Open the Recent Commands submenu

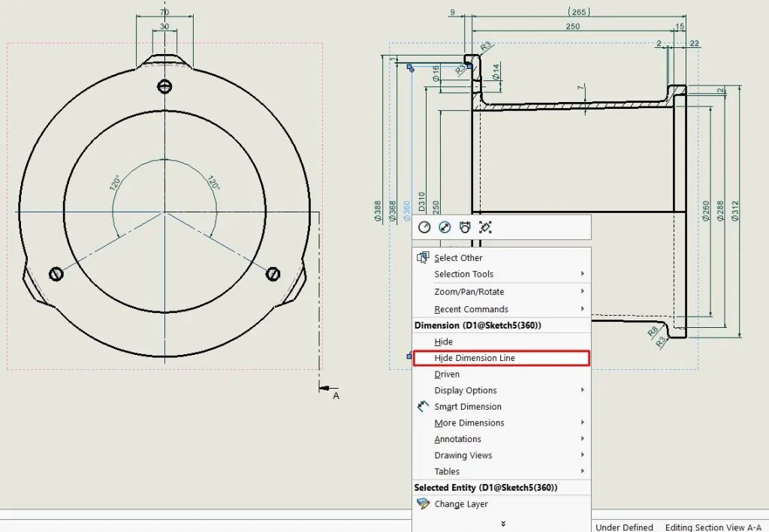point(502,309)
